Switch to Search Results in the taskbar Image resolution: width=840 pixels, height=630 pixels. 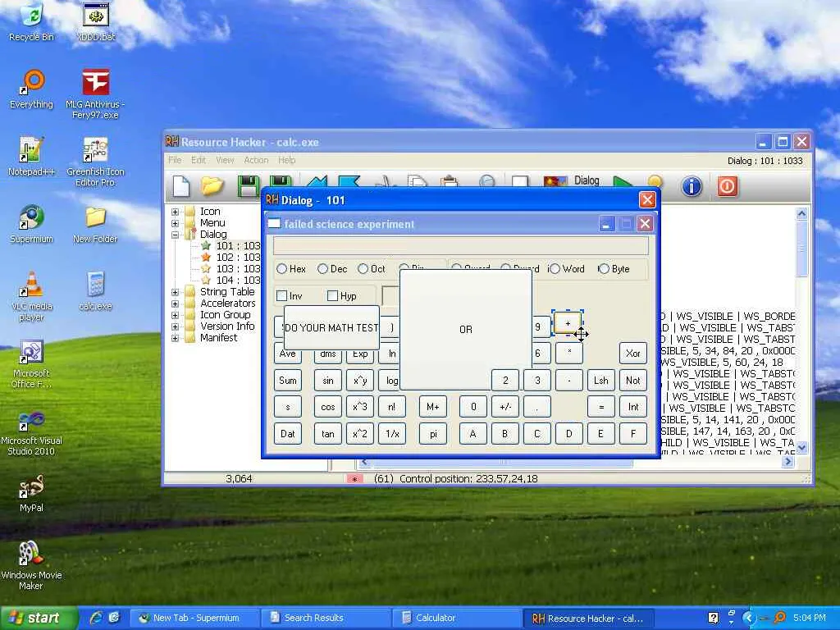pyautogui.click(x=325, y=618)
